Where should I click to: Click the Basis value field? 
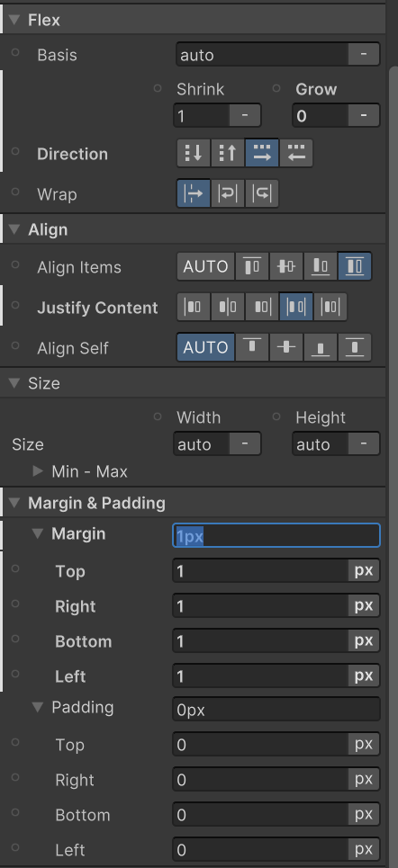click(x=262, y=55)
